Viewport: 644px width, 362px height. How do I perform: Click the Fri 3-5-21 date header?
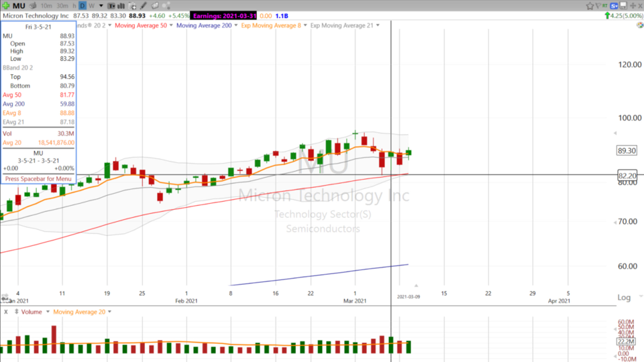[x=38, y=27]
